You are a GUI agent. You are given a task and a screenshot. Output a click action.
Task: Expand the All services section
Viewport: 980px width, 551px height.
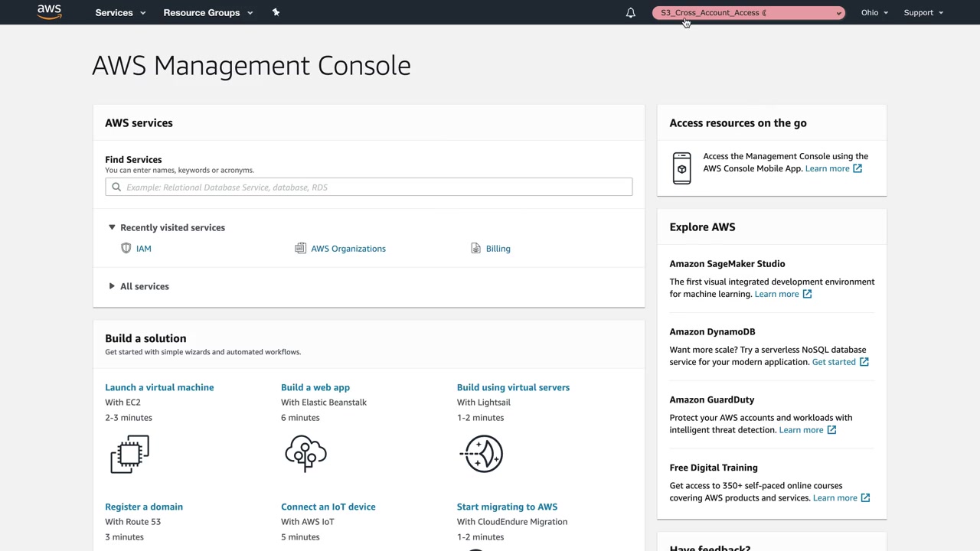click(x=144, y=286)
